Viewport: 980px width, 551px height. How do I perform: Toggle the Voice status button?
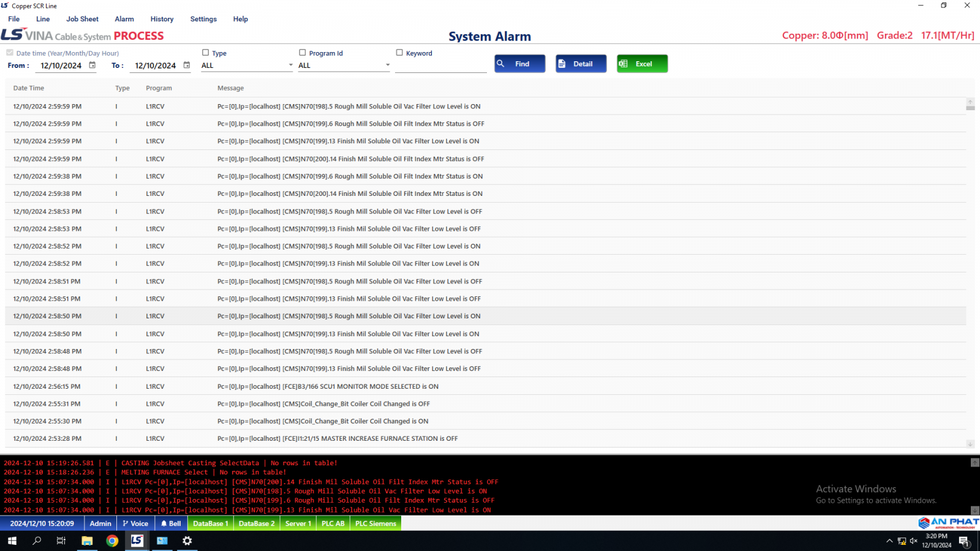[x=135, y=523]
